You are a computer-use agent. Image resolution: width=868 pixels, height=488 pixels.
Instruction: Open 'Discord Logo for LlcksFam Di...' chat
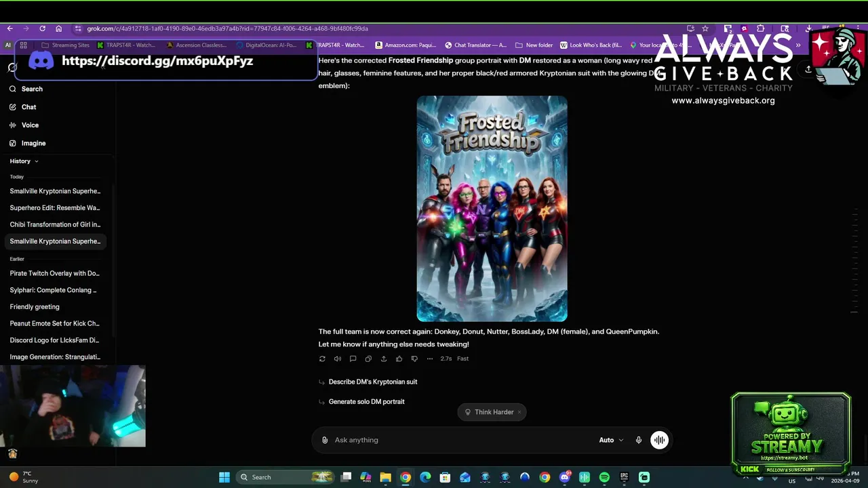pyautogui.click(x=55, y=340)
